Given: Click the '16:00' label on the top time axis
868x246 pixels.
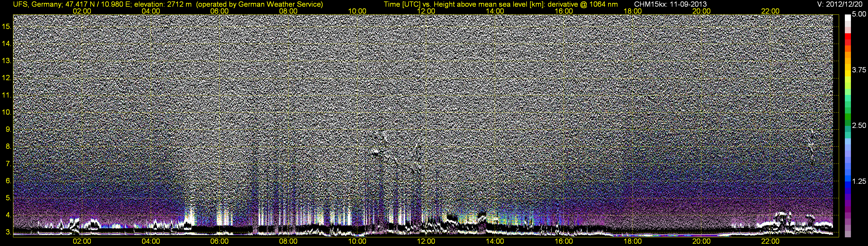Looking at the screenshot, I should tap(564, 11).
